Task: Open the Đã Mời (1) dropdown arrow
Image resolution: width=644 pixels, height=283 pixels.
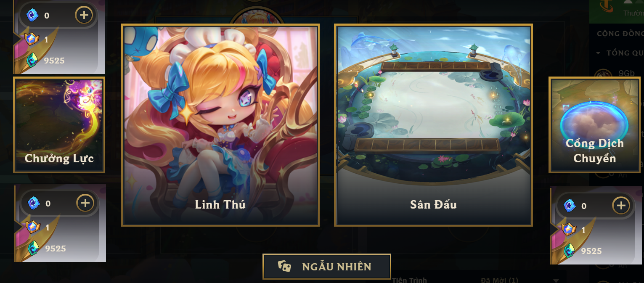Action: click(557, 280)
